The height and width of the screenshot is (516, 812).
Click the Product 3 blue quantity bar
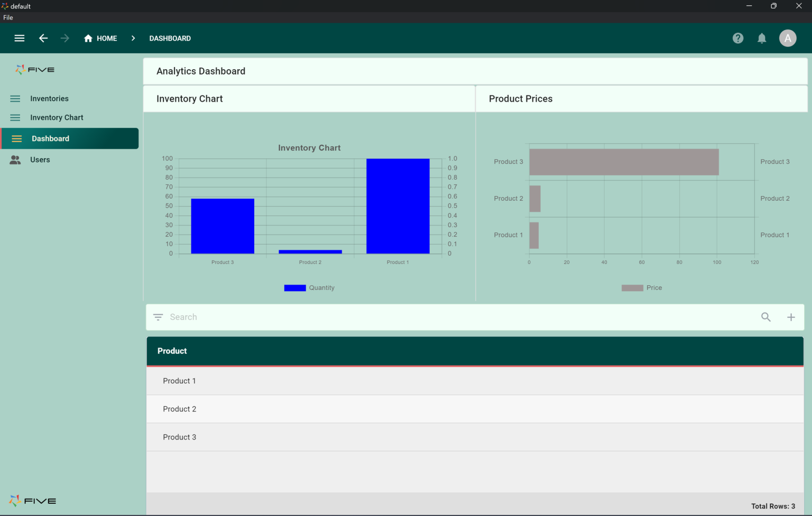point(223,226)
